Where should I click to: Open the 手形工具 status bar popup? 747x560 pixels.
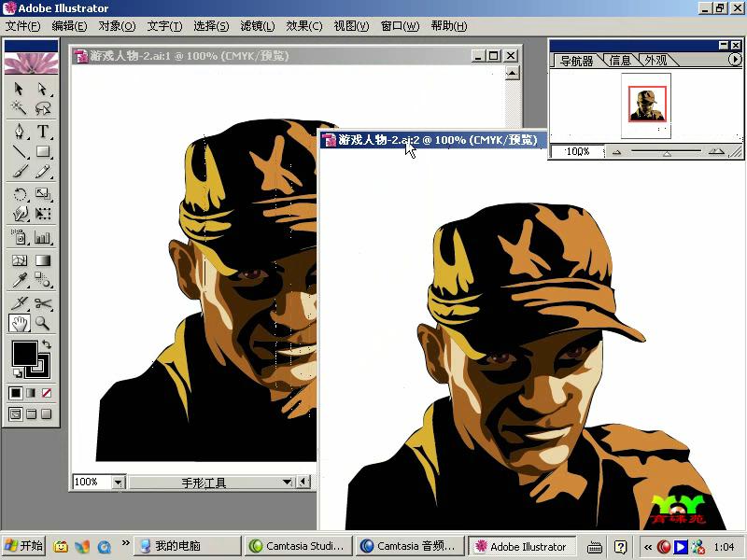(x=287, y=482)
